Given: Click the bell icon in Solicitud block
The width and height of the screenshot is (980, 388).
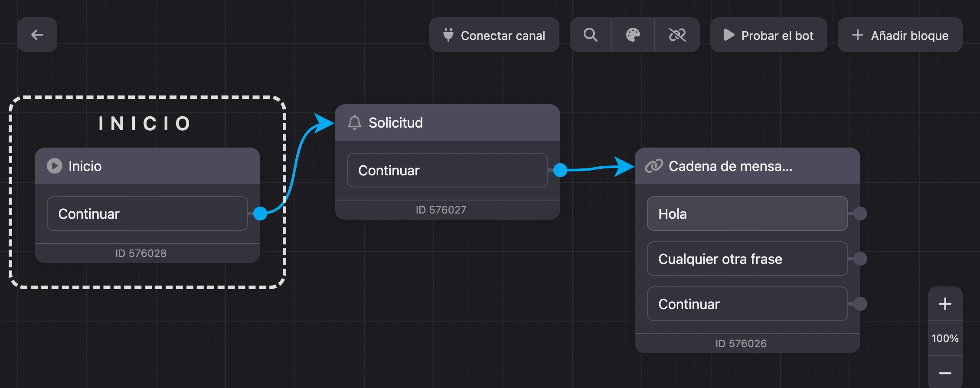Looking at the screenshot, I should pyautogui.click(x=354, y=122).
